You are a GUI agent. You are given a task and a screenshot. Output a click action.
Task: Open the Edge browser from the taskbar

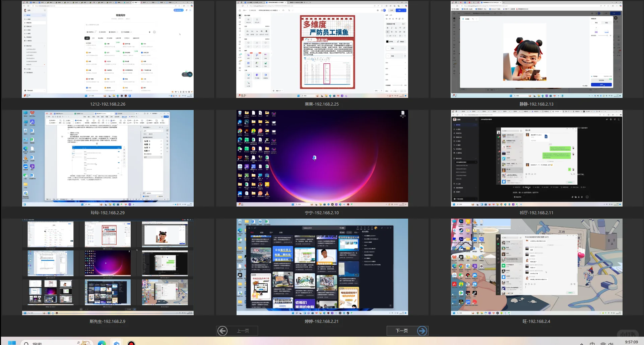[102, 343]
